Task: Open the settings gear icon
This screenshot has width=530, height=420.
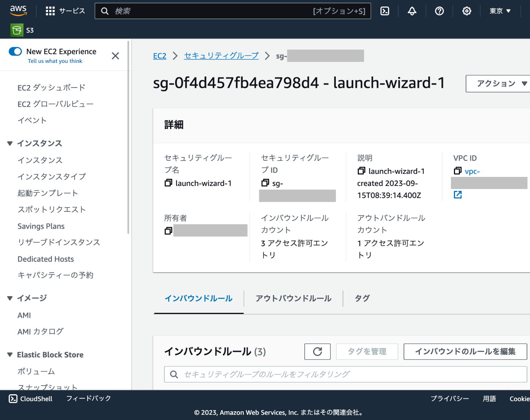Action: click(x=466, y=11)
